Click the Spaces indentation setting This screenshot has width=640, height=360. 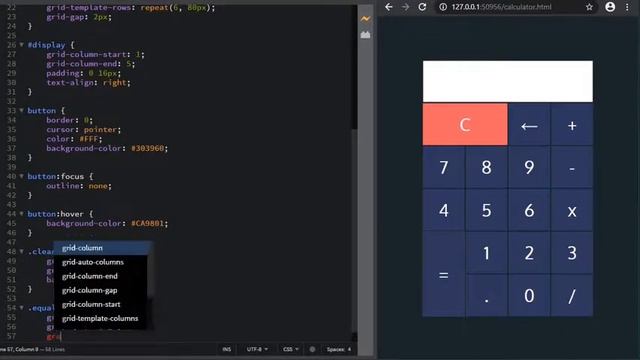(338, 349)
